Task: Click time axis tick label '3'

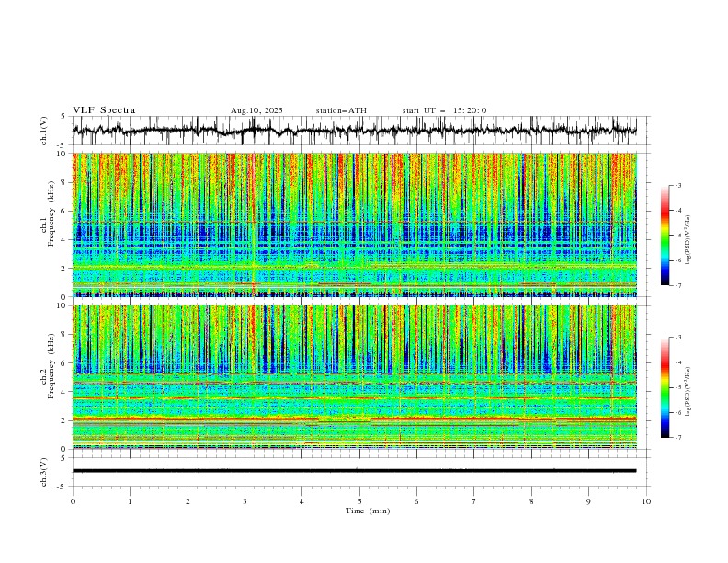Action: (x=245, y=501)
